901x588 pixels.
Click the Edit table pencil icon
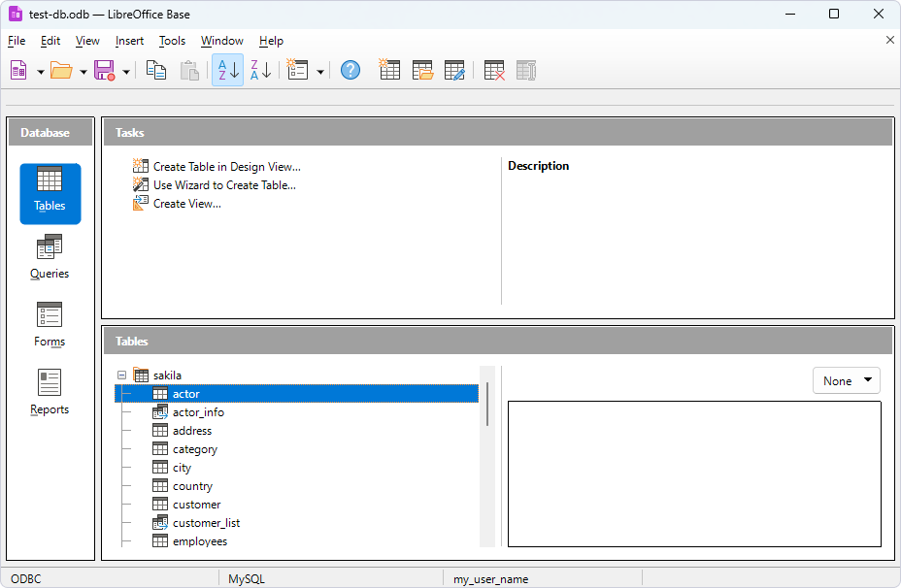[x=454, y=70]
